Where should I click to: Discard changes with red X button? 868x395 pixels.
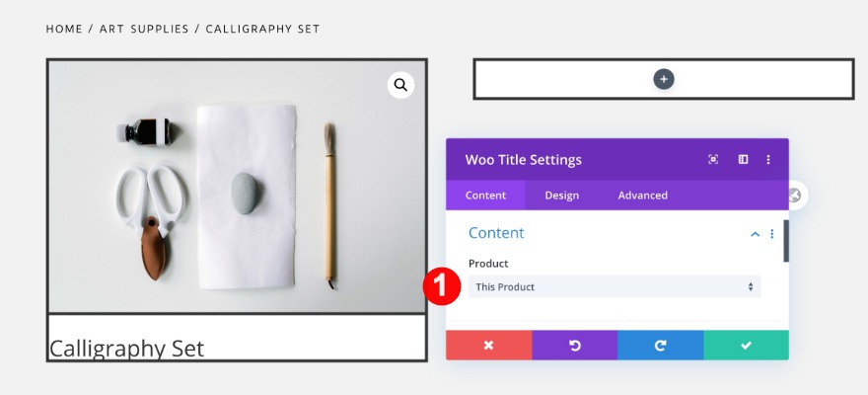(488, 346)
